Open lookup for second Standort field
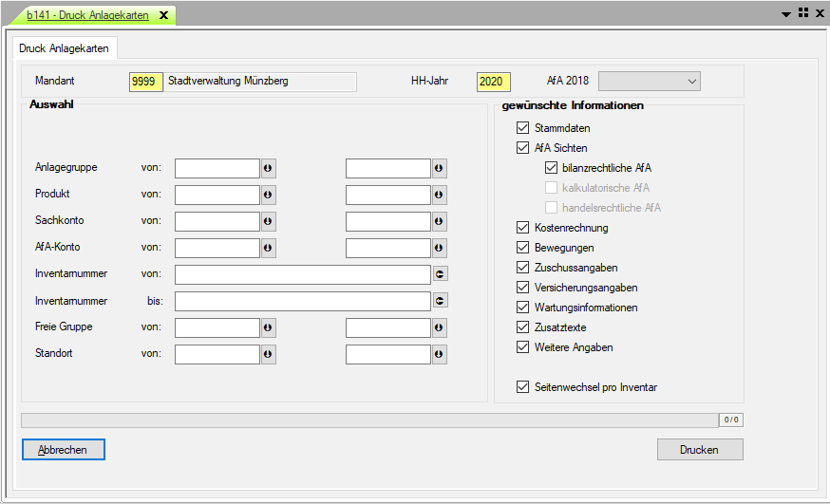This screenshot has height=504, width=830. (x=439, y=354)
